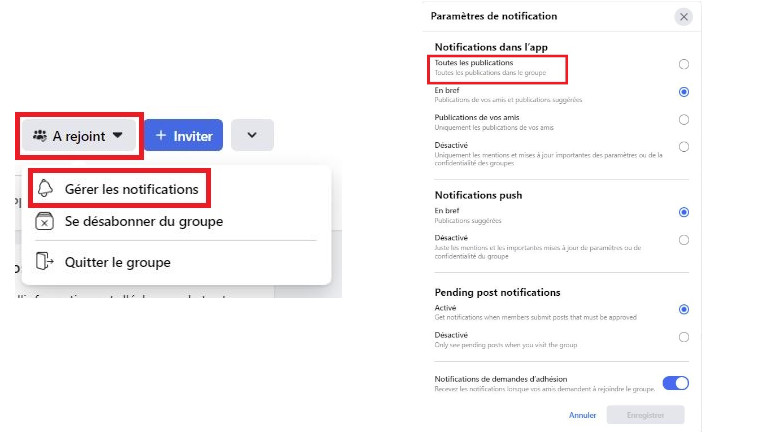This screenshot has height=432, width=768.
Task: Select Toutes les publications radio option
Action: [x=684, y=64]
